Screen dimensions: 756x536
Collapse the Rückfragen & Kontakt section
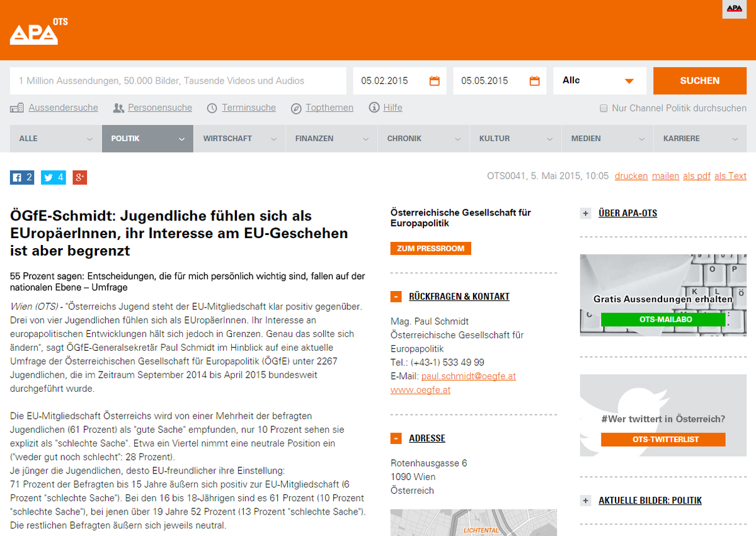[x=396, y=297]
